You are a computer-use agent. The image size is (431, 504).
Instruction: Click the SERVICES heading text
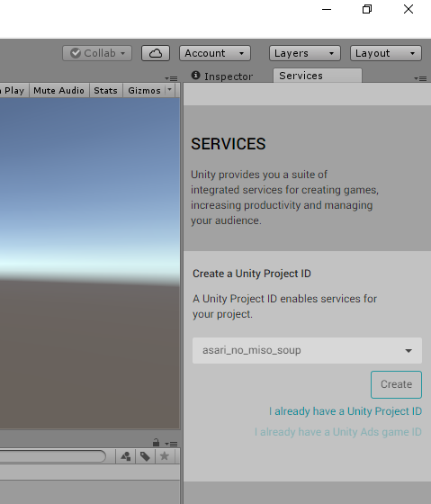tap(229, 144)
